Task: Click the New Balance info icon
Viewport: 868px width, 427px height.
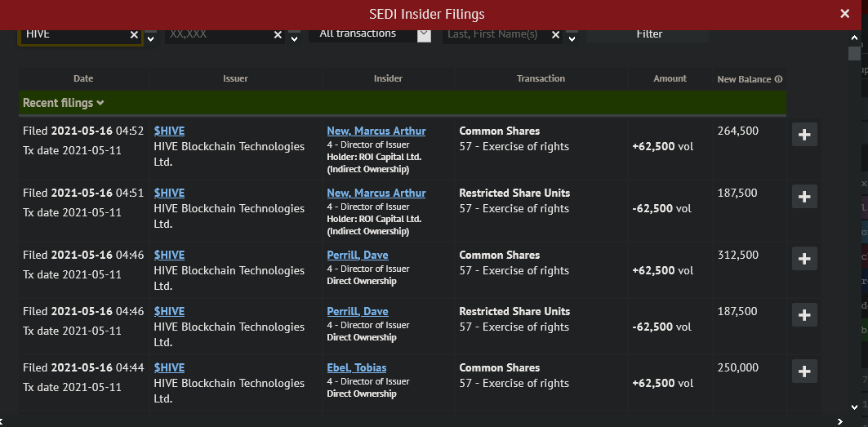Action: coord(778,79)
